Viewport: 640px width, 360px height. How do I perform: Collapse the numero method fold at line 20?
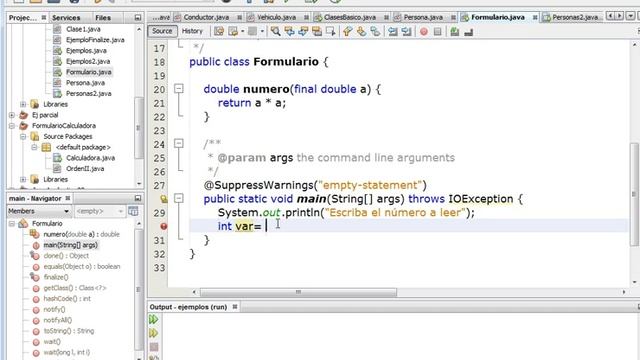coord(179,89)
